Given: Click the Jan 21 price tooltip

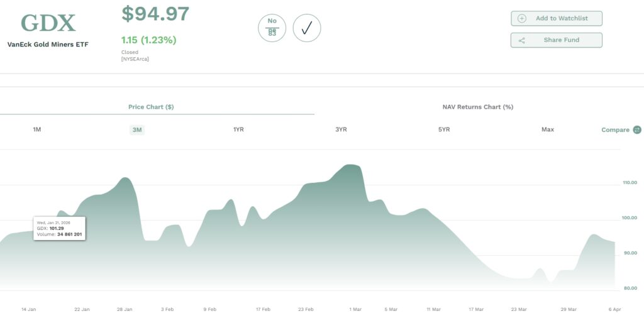Looking at the screenshot, I should (x=59, y=229).
